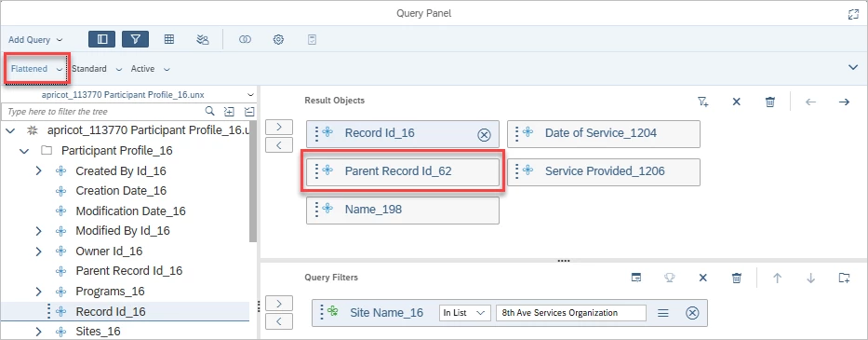868x340 pixels.
Task: Select Modification Date_16 in the tree
Action: (x=130, y=211)
